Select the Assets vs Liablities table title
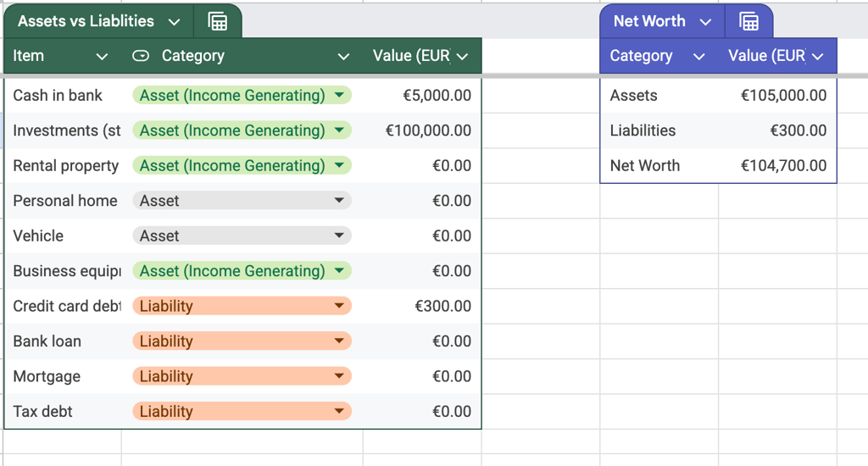This screenshot has height=466, width=868. point(86,21)
